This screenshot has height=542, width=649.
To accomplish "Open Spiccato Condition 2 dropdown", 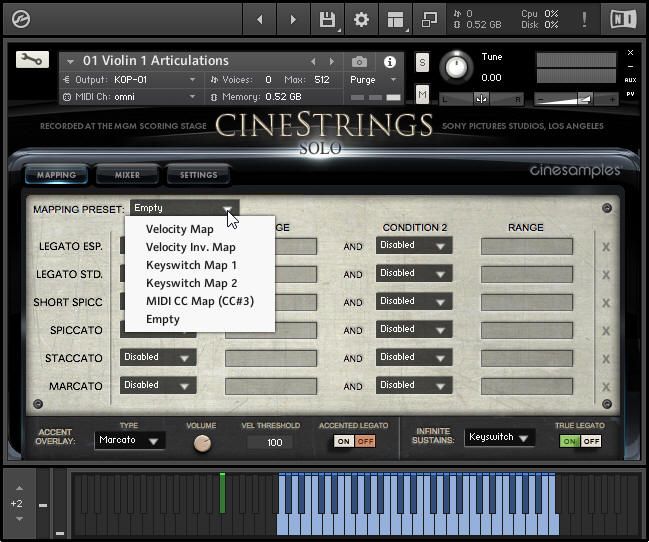I will coord(414,329).
